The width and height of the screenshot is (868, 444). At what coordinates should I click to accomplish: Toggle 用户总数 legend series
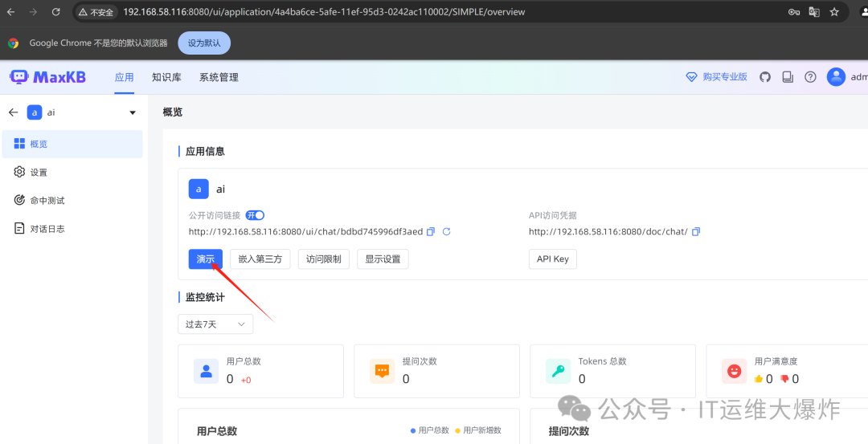click(429, 430)
